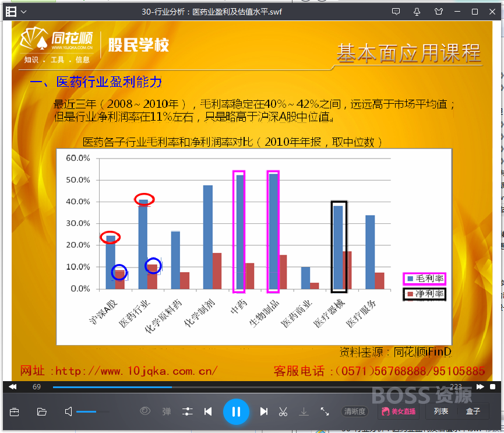The height and width of the screenshot is (433, 504).
Task: Open the playback settings sliders icon
Action: 188,411
